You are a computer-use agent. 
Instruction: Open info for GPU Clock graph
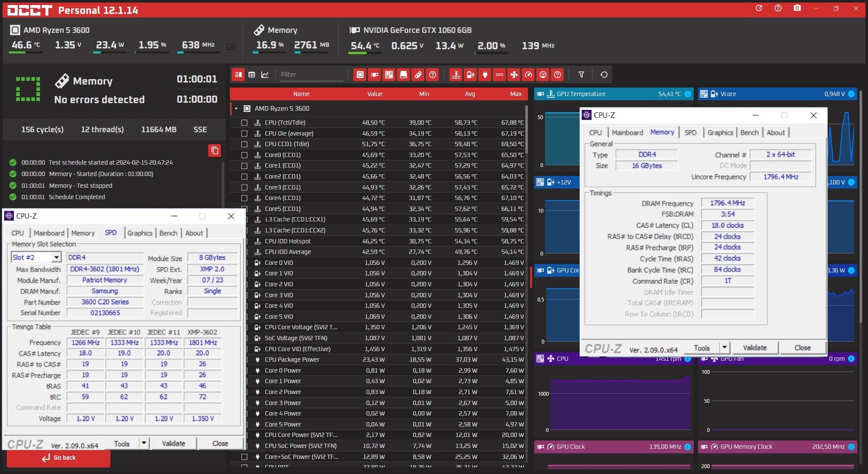(687, 447)
